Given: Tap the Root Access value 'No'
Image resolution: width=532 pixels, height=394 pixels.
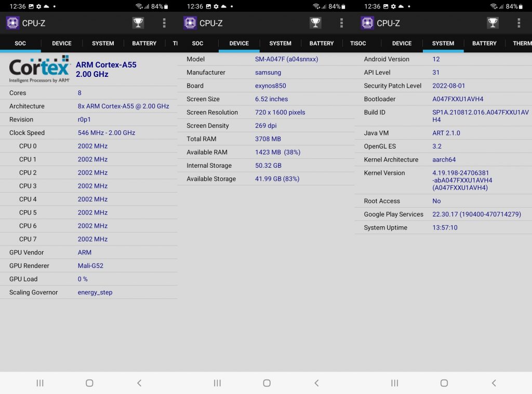Looking at the screenshot, I should coord(436,201).
